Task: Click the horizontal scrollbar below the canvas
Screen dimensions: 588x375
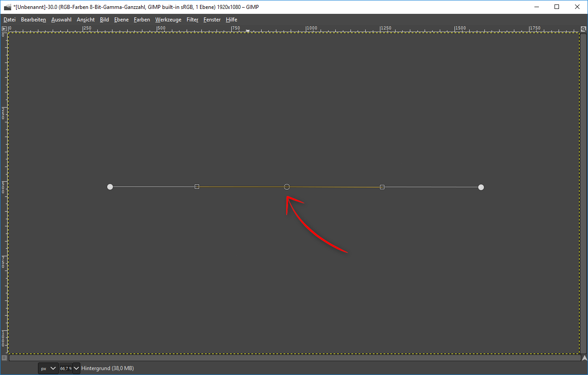Action: (295, 358)
